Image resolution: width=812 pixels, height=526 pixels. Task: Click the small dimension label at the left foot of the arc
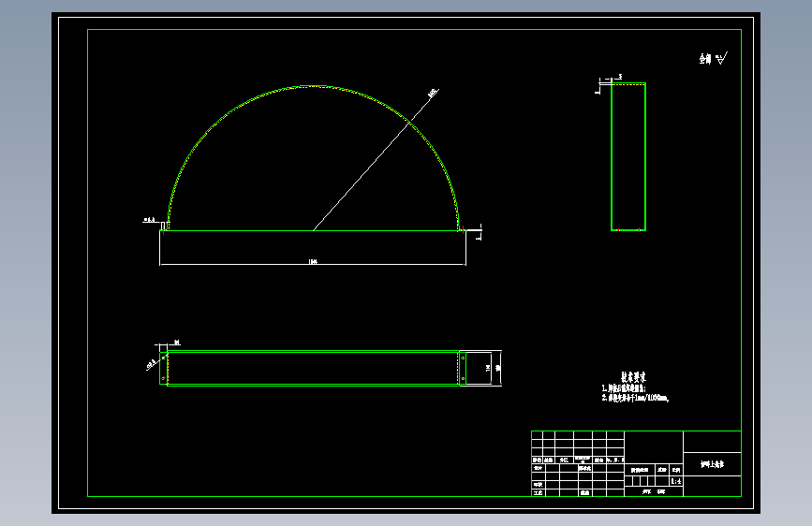click(149, 220)
